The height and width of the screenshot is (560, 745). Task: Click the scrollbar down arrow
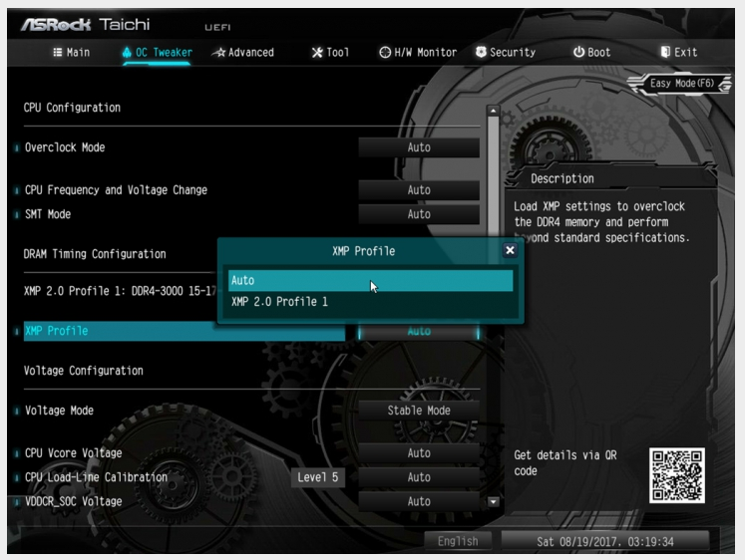tap(494, 501)
